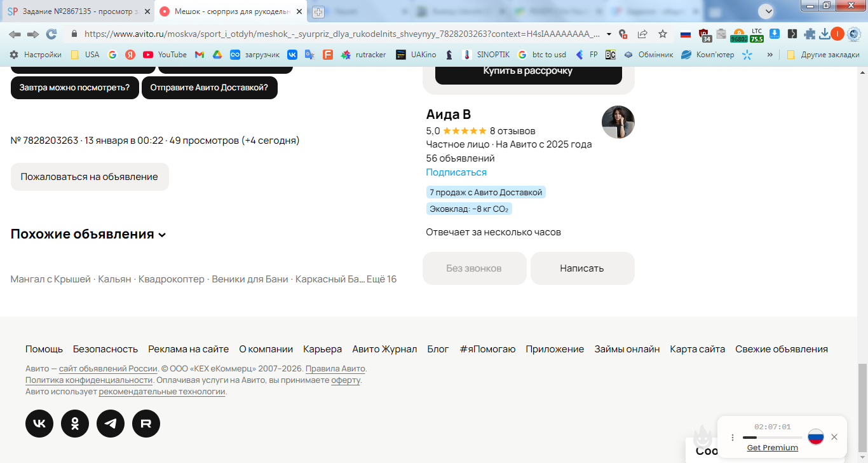Expand the related categories via Ещё 16
The height and width of the screenshot is (463, 868).
point(381,279)
